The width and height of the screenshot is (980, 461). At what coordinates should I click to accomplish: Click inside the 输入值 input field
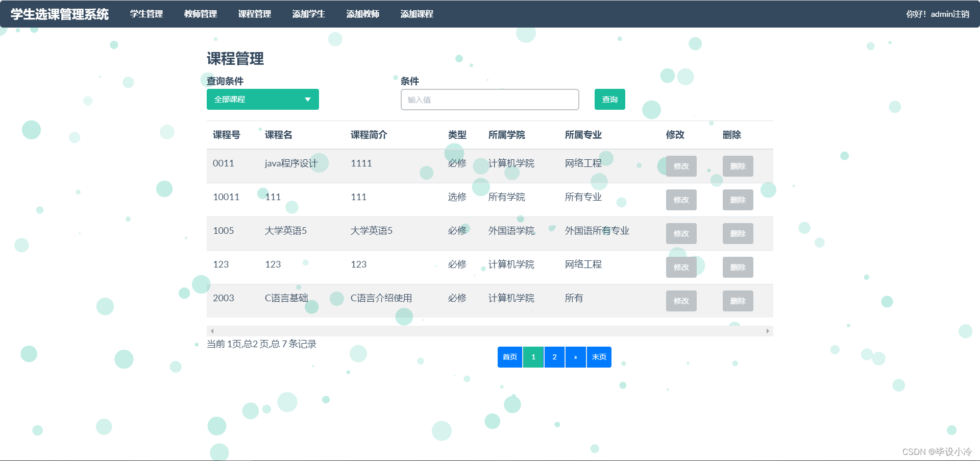[489, 99]
